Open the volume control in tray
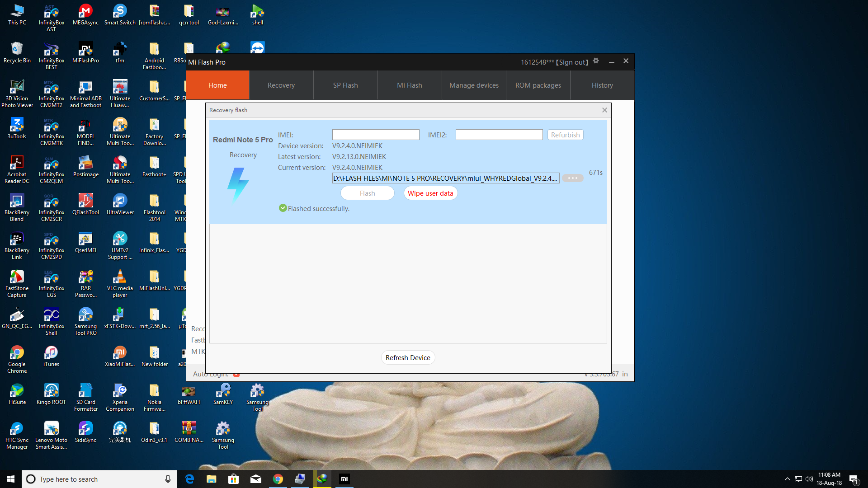 click(809, 479)
